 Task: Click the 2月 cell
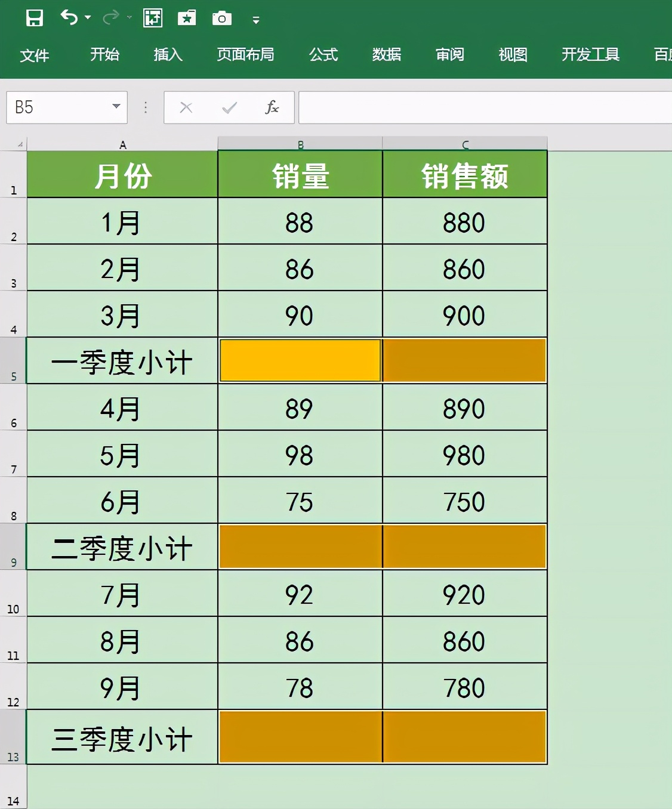click(x=122, y=268)
